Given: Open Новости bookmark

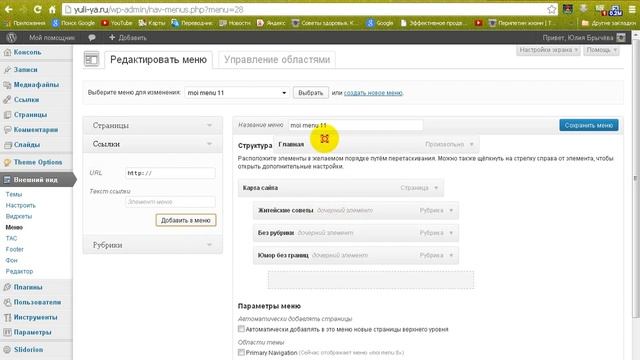Looking at the screenshot, I should pos(235,23).
